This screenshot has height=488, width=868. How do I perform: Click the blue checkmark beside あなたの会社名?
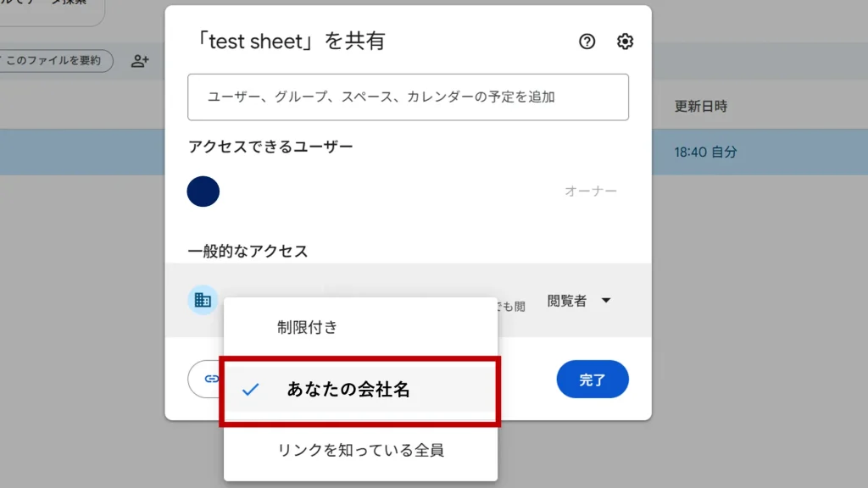tap(250, 390)
